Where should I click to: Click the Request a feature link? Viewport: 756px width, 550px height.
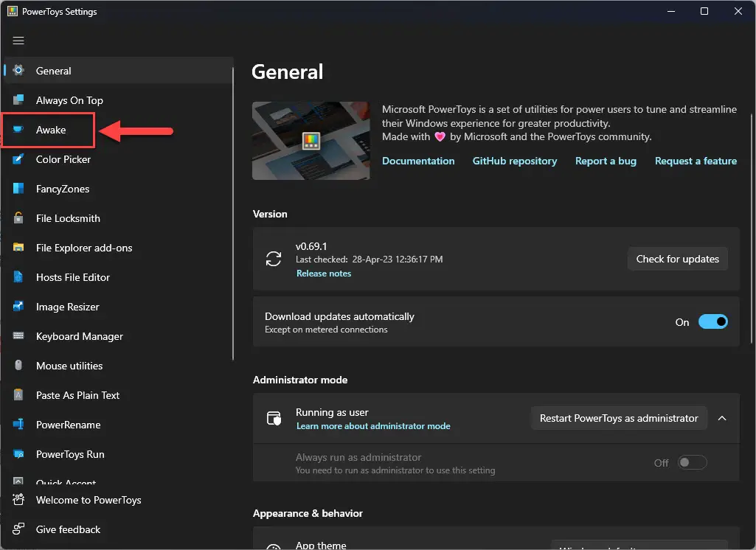coord(696,161)
